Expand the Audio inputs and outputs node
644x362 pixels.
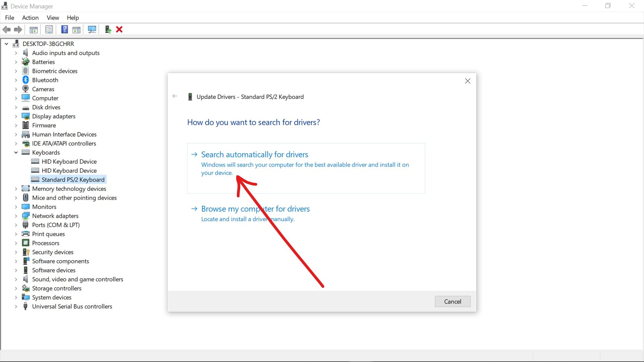click(16, 53)
